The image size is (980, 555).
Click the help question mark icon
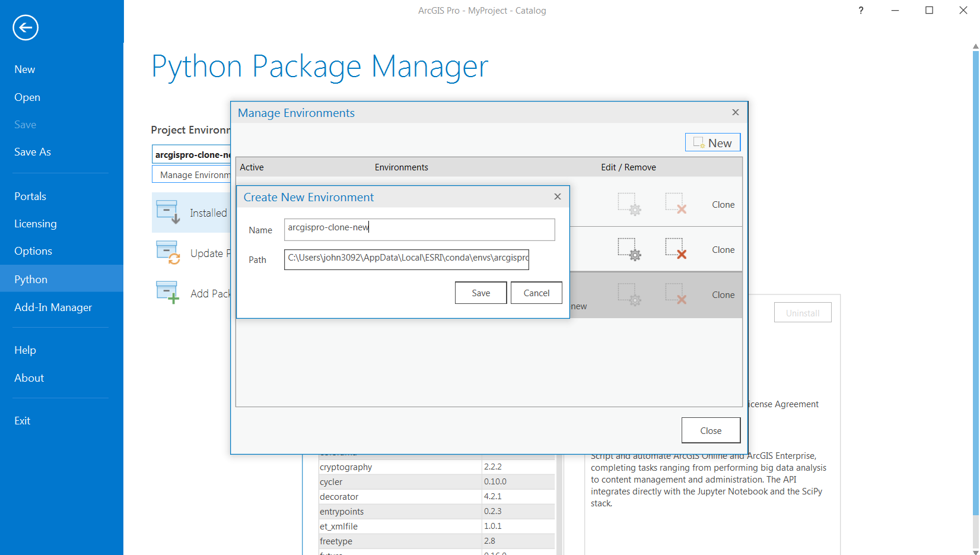pyautogui.click(x=861, y=10)
